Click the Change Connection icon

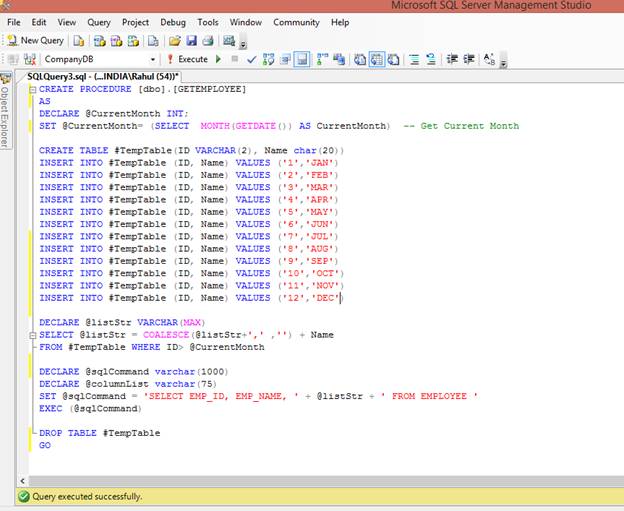click(x=30, y=59)
